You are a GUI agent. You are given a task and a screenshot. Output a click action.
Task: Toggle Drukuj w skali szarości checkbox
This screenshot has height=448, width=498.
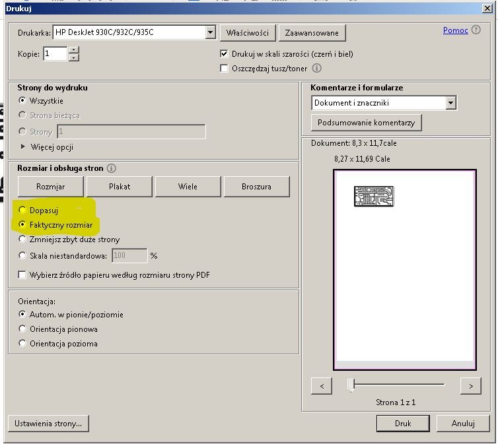click(224, 53)
